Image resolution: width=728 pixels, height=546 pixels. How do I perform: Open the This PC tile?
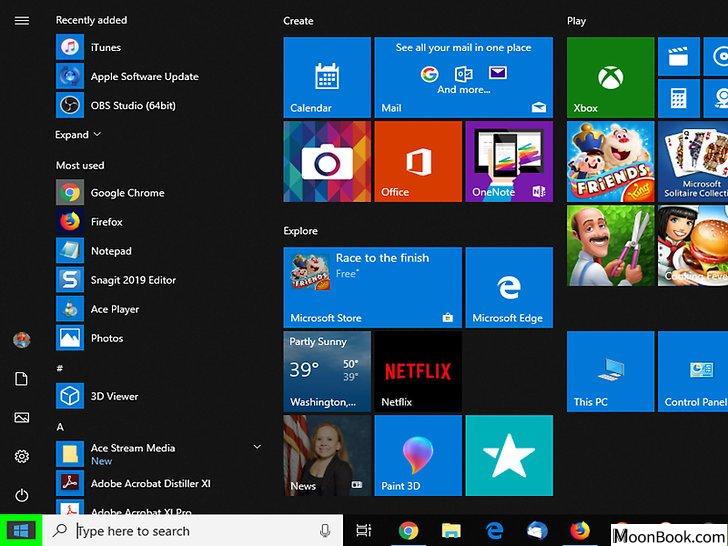610,371
